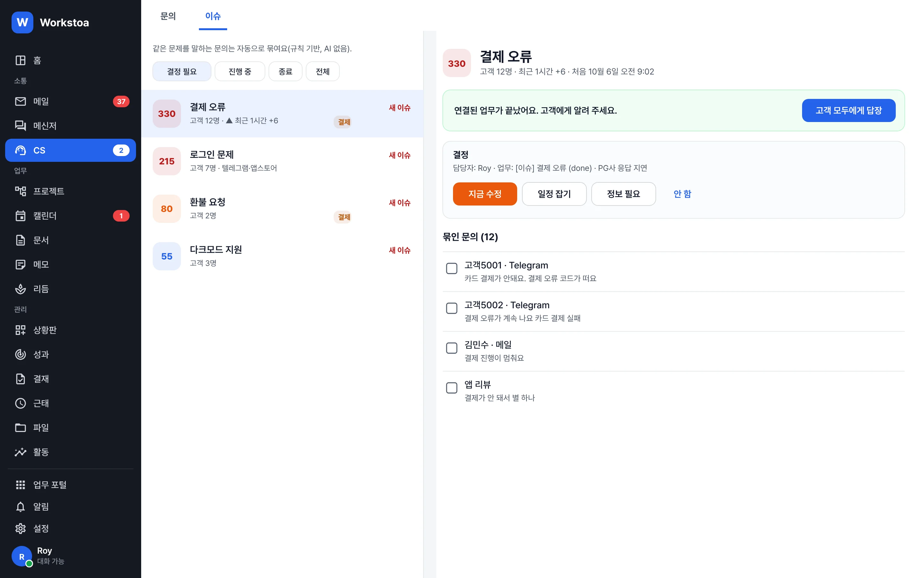Image resolution: width=924 pixels, height=578 pixels.
Task: Select the 전체 filter
Action: (x=323, y=72)
